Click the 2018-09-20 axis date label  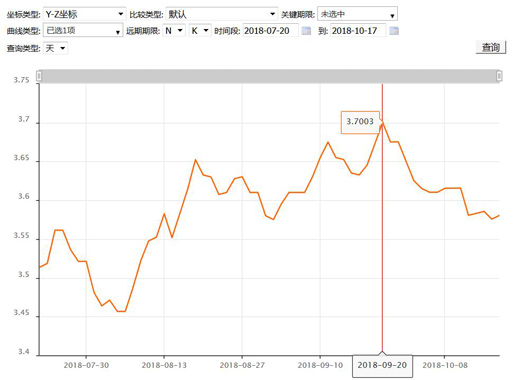click(382, 366)
